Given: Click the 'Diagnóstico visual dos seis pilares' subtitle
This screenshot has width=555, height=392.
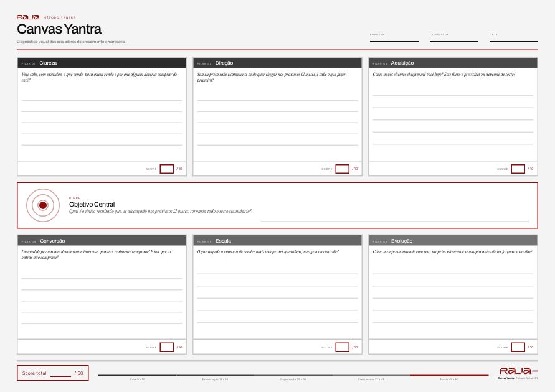Looking at the screenshot, I should click(x=71, y=42).
